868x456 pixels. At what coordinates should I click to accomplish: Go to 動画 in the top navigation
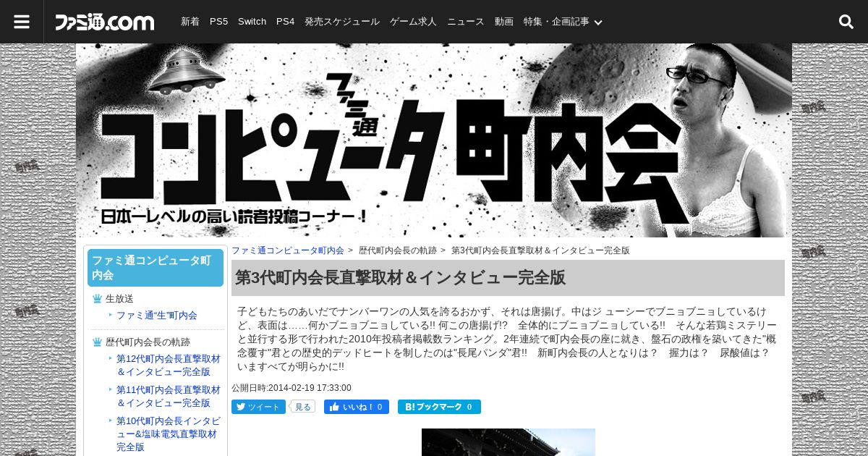tap(504, 22)
